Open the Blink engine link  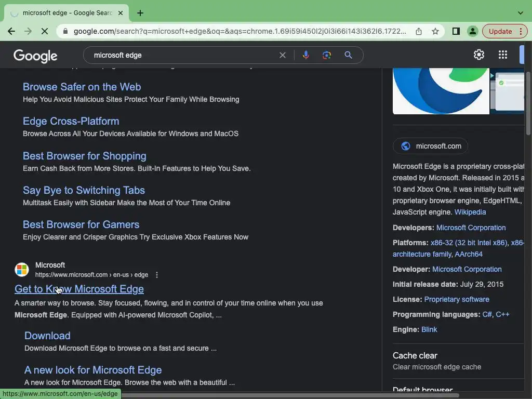pyautogui.click(x=429, y=329)
